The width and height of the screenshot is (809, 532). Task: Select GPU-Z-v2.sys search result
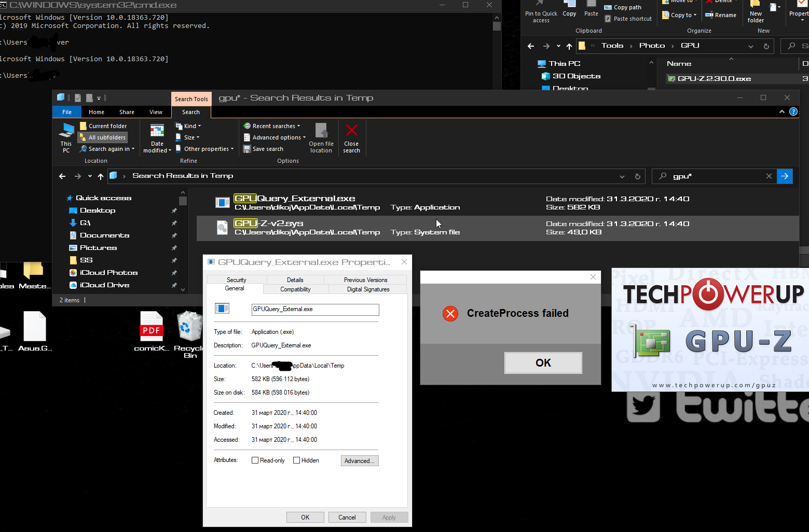498,228
